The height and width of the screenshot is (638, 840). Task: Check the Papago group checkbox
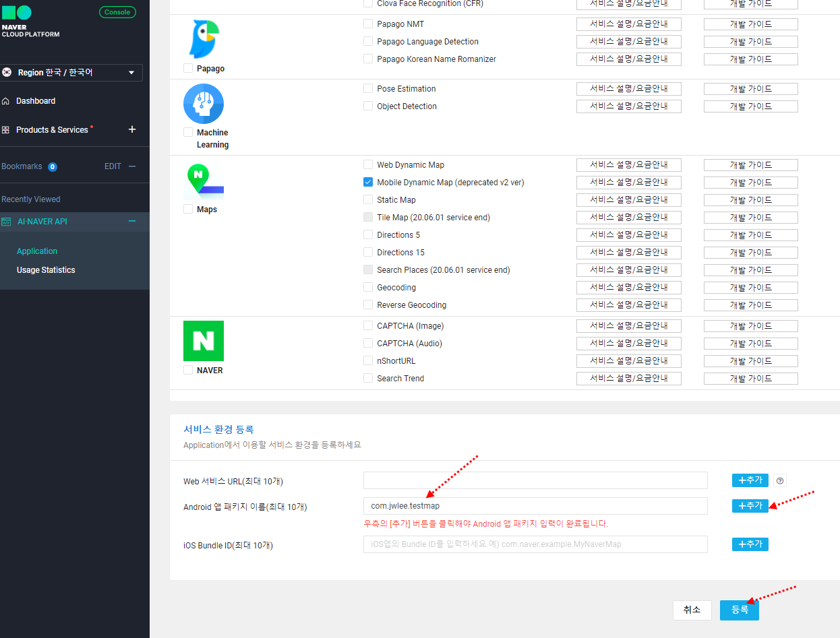[x=188, y=68]
